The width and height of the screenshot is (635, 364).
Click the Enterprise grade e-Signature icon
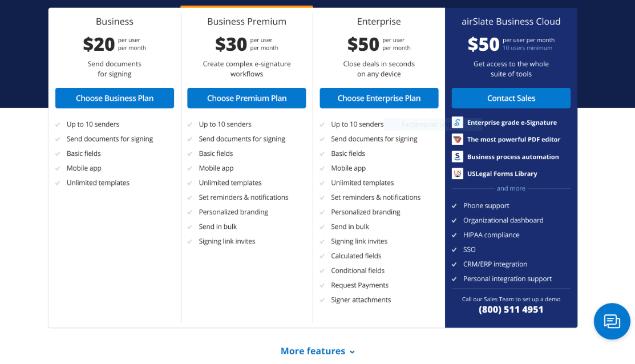click(x=457, y=122)
